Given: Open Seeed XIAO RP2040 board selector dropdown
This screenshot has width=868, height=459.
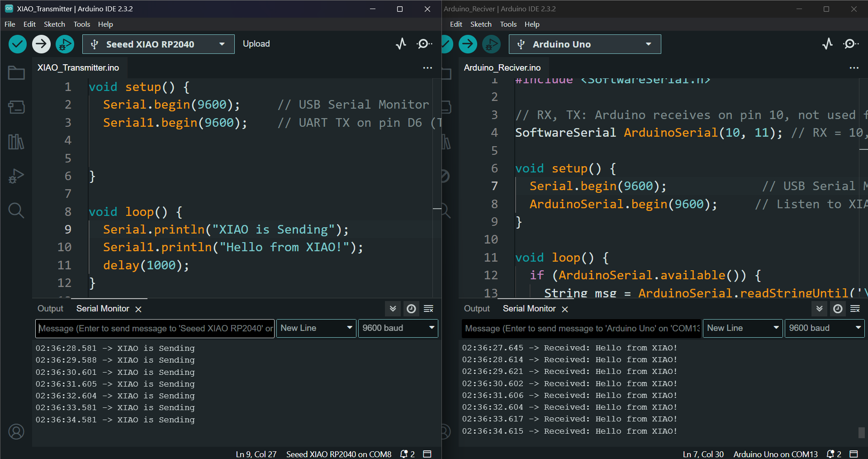Looking at the screenshot, I should 158,44.
